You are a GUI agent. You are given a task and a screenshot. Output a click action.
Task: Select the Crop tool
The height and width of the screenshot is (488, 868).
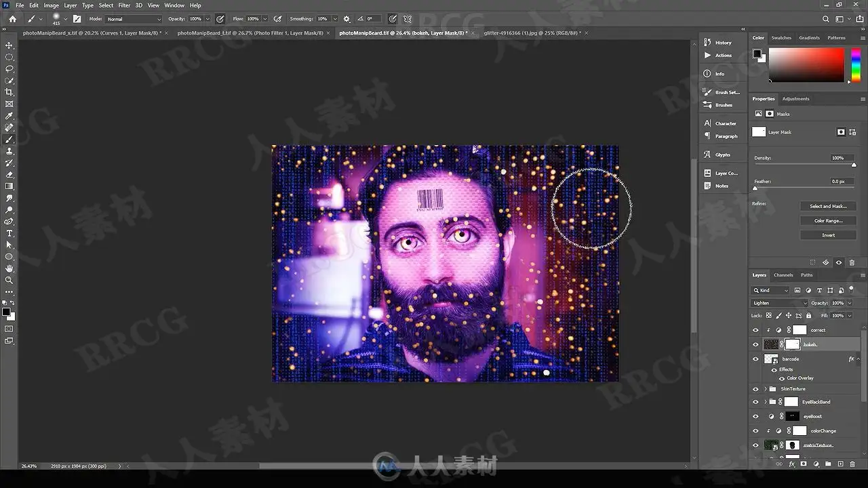point(9,92)
